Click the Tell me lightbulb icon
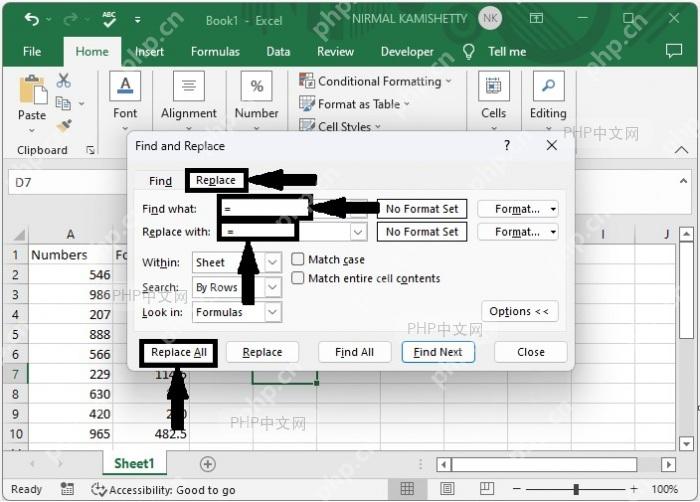The height and width of the screenshot is (502, 700). [468, 51]
